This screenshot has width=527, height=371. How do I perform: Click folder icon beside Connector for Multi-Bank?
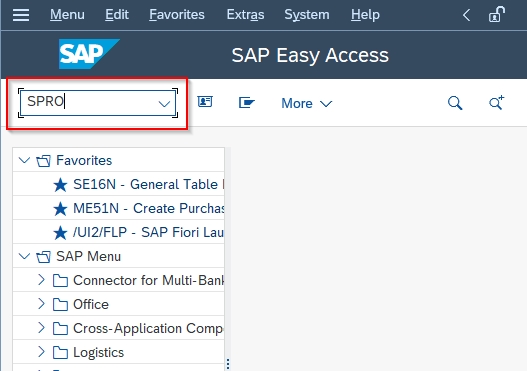coord(60,281)
